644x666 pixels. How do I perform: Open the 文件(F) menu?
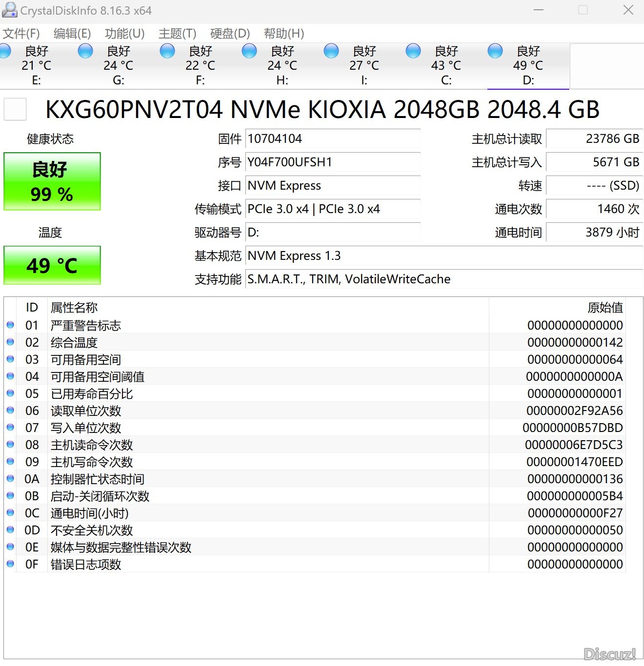coord(21,34)
